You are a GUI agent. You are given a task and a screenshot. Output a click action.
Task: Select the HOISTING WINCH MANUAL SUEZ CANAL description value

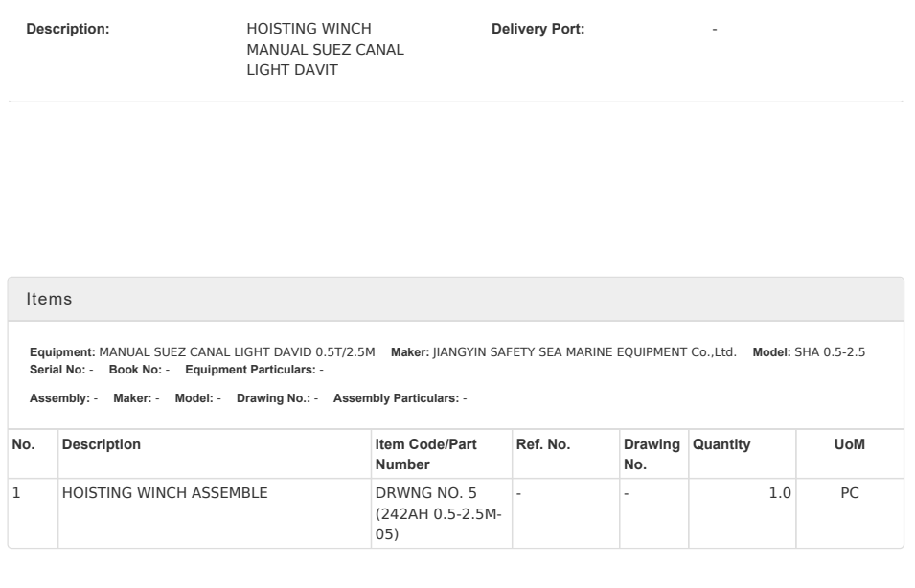(x=325, y=50)
